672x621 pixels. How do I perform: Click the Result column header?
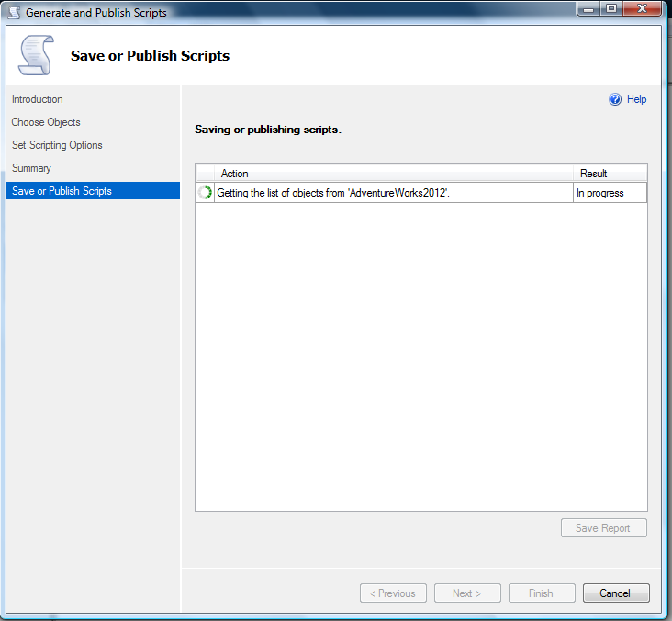coord(594,174)
